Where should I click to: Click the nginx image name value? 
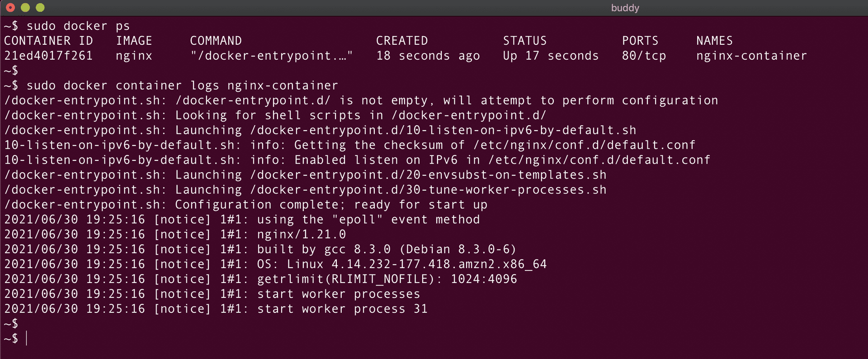pyautogui.click(x=134, y=56)
